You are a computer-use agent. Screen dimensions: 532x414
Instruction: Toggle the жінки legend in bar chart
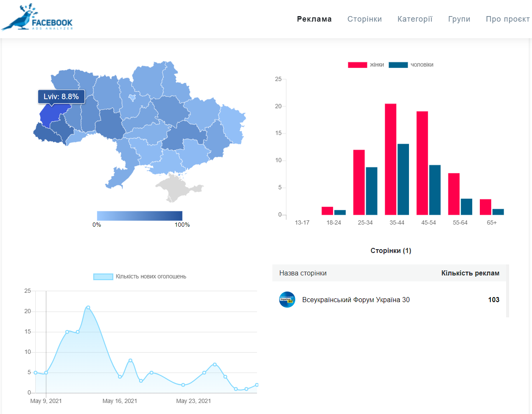coord(366,65)
